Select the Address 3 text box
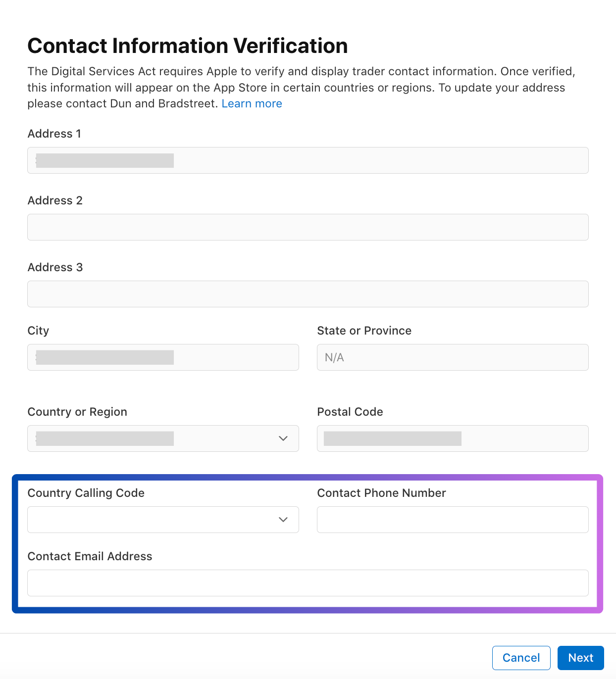 tap(308, 294)
